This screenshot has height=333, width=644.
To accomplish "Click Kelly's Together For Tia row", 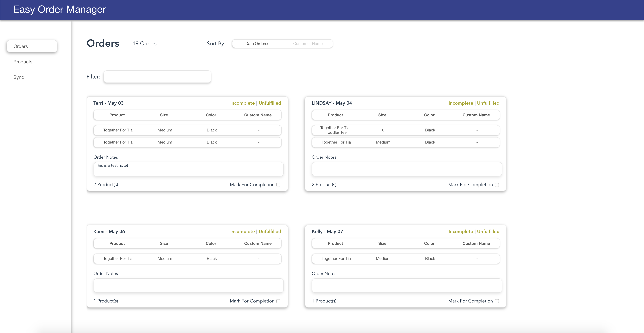I will (406, 259).
